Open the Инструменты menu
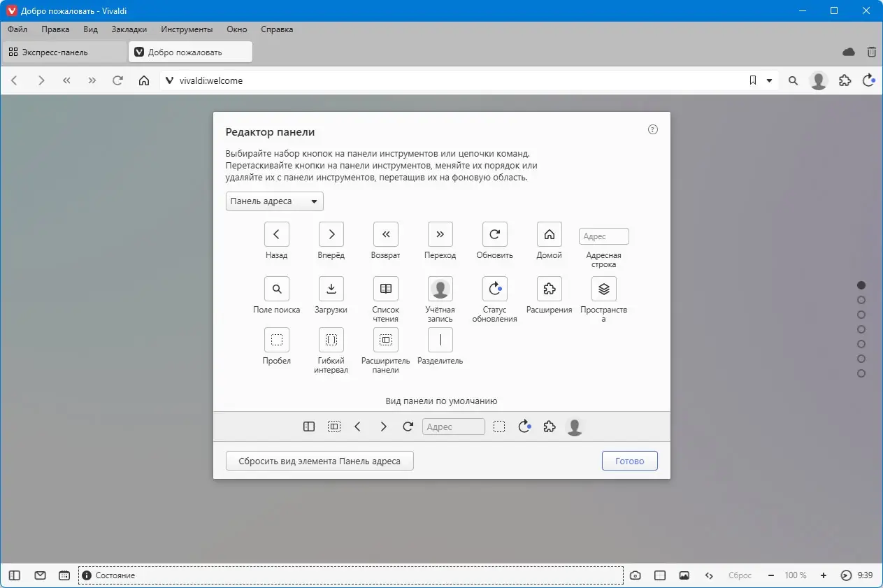 186,29
